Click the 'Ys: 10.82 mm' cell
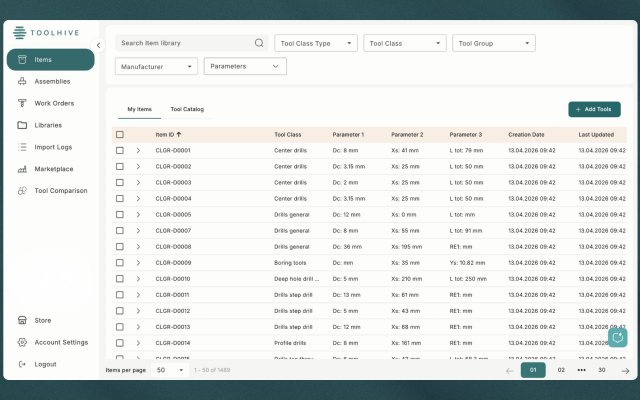The image size is (640, 400). [467, 263]
